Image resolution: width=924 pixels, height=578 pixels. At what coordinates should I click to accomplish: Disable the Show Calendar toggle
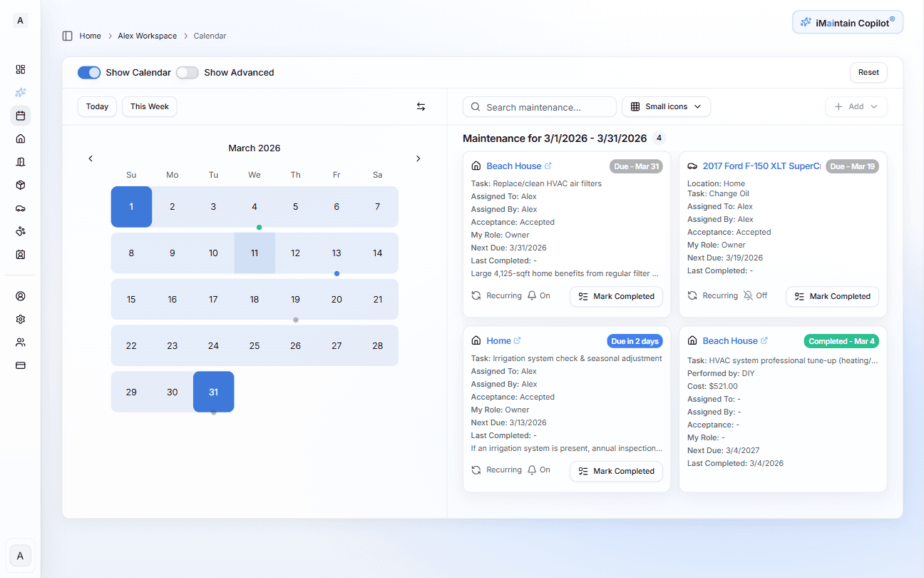tap(88, 72)
